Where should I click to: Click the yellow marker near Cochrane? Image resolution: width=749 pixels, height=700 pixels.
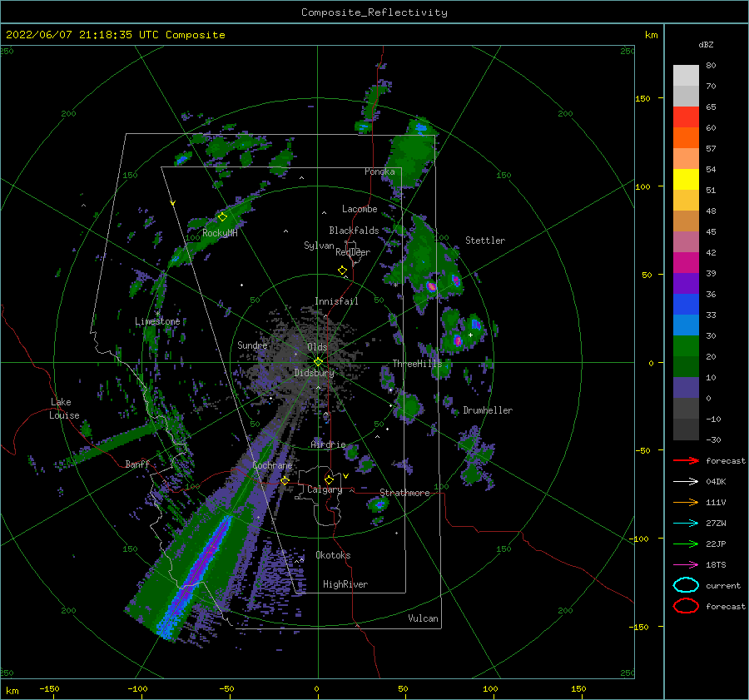285,480
